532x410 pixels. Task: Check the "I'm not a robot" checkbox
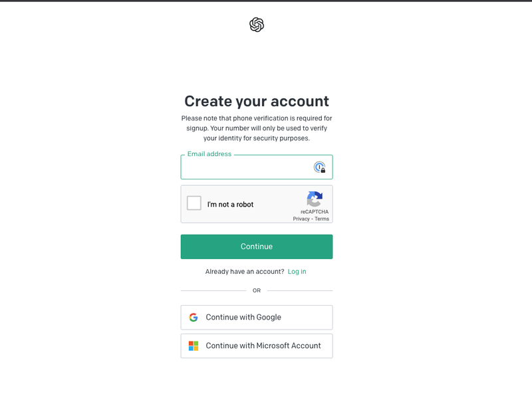click(x=194, y=203)
